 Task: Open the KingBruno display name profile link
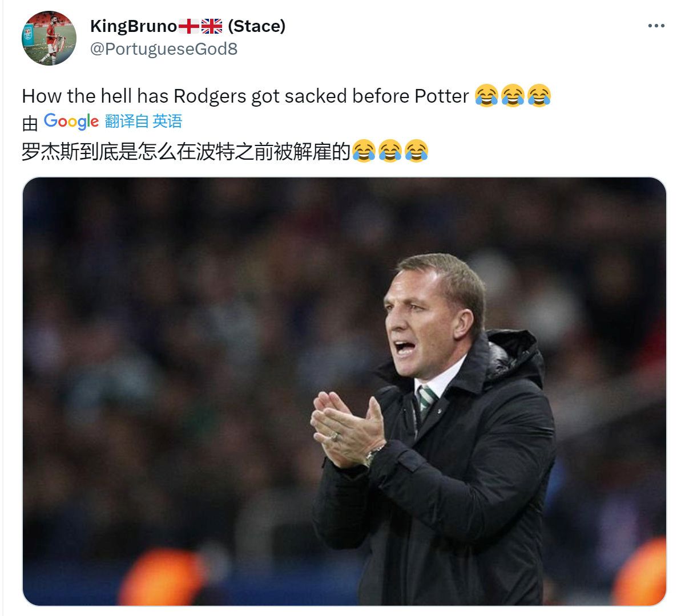click(188, 26)
